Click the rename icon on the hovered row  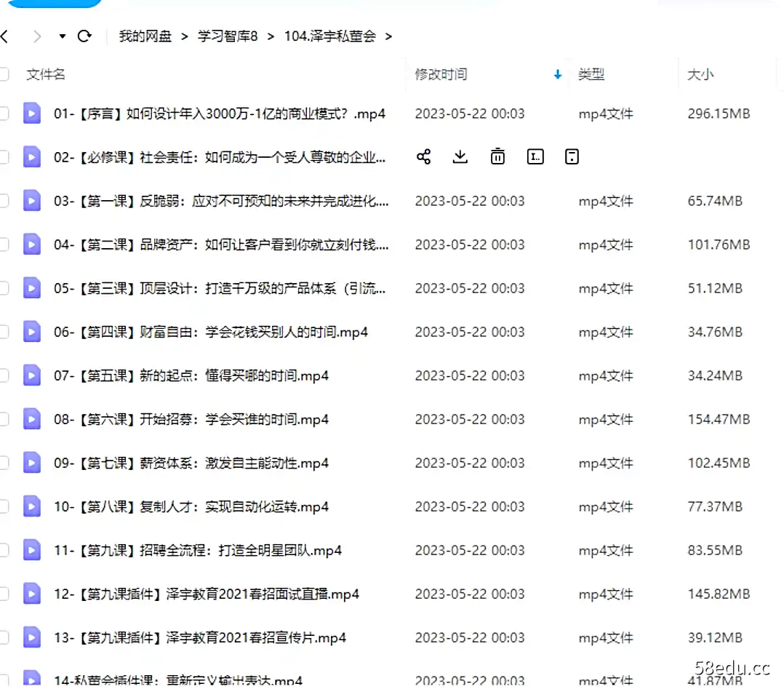535,156
